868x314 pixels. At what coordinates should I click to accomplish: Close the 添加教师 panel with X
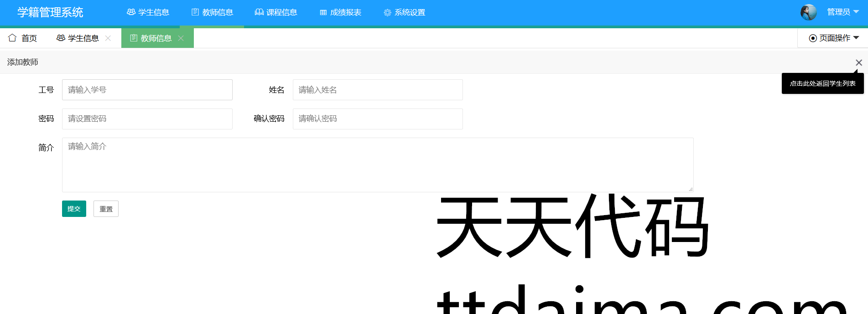pos(858,62)
